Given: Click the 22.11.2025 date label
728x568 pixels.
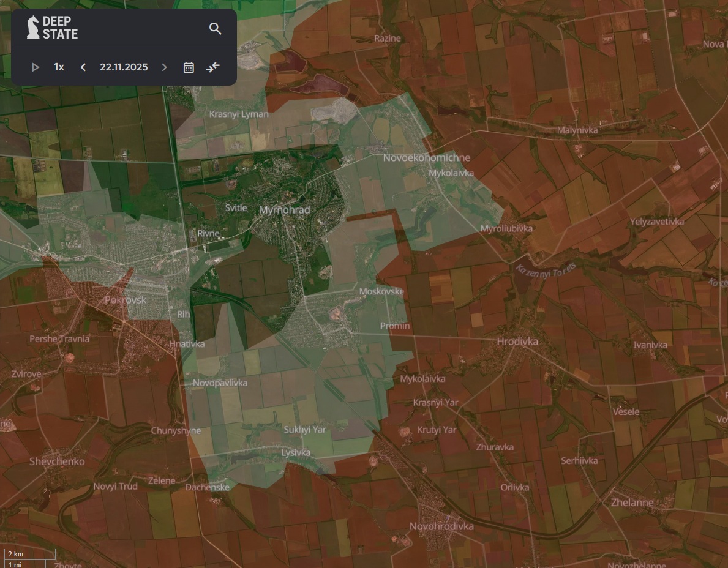Looking at the screenshot, I should [124, 67].
